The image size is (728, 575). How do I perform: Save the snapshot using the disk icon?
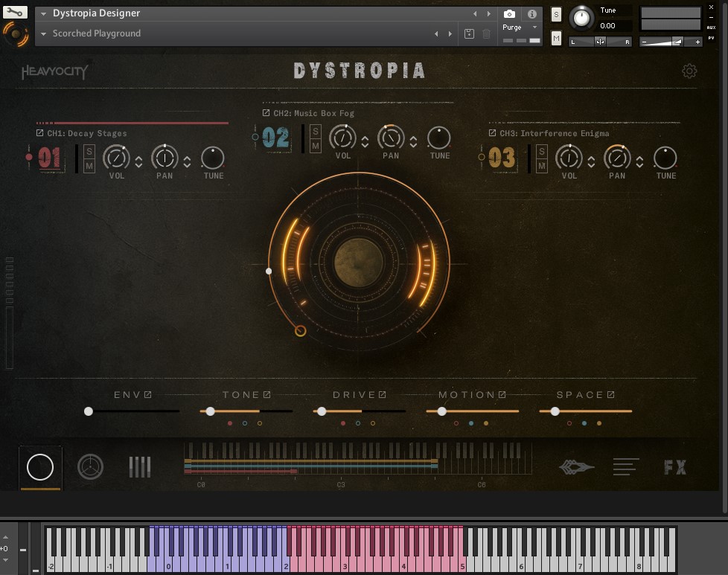click(x=469, y=34)
